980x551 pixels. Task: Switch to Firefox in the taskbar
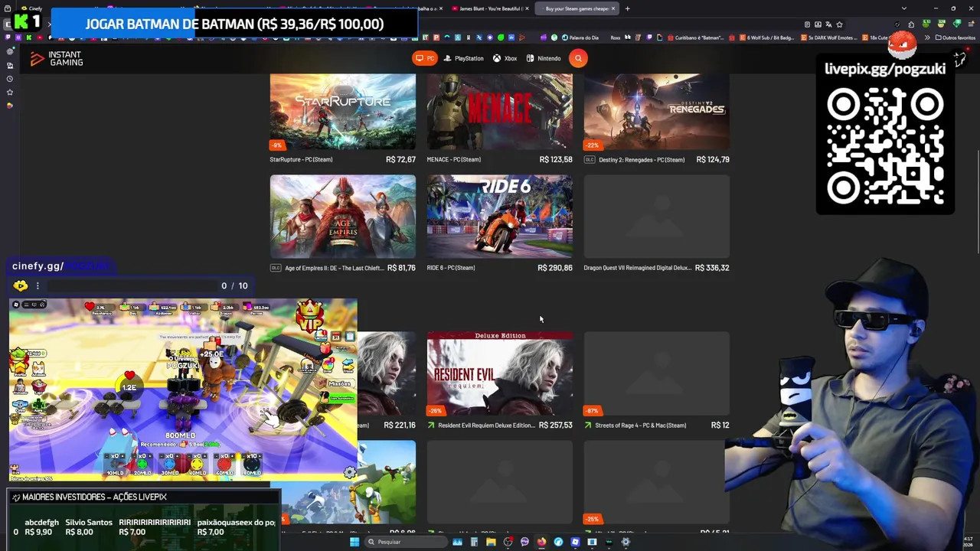(x=541, y=542)
